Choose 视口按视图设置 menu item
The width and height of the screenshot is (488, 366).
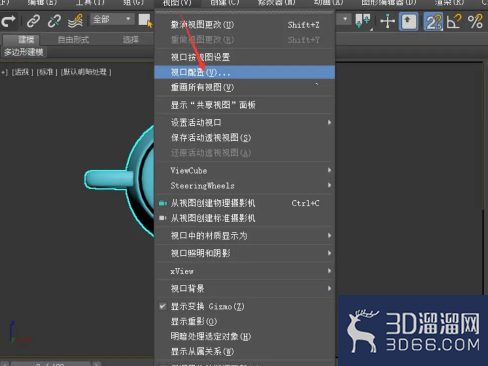(x=245, y=57)
